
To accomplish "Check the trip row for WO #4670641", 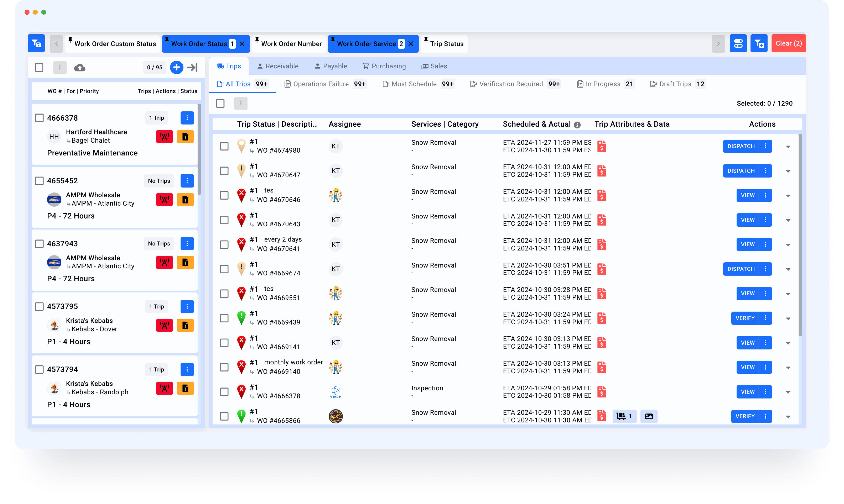I will pos(224,245).
